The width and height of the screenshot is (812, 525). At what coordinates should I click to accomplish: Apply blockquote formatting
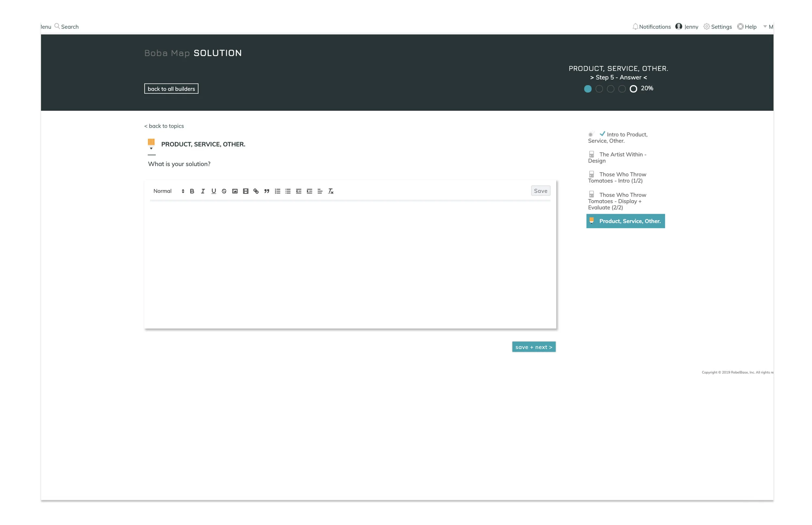tap(266, 191)
